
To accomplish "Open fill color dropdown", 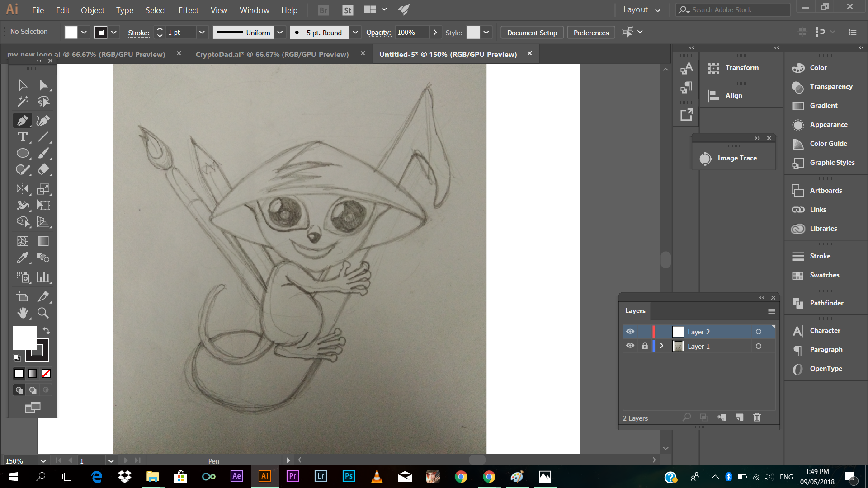I will pyautogui.click(x=84, y=33).
